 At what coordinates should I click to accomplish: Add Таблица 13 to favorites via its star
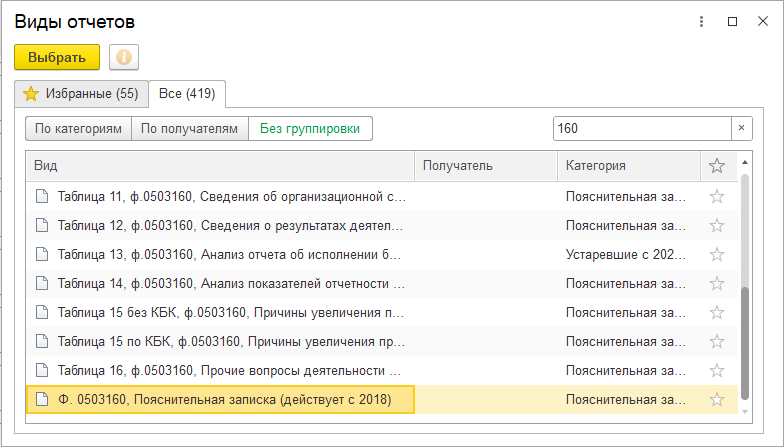pyautogui.click(x=717, y=254)
